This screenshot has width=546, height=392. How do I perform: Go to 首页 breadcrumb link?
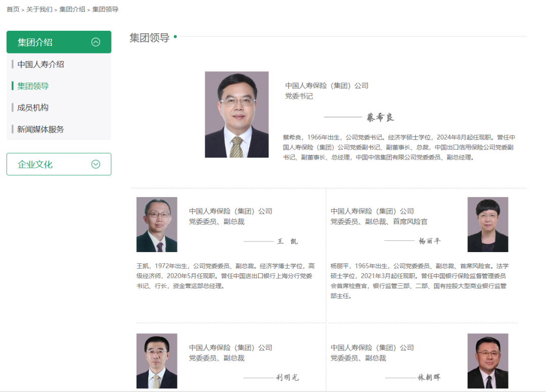click(x=13, y=10)
